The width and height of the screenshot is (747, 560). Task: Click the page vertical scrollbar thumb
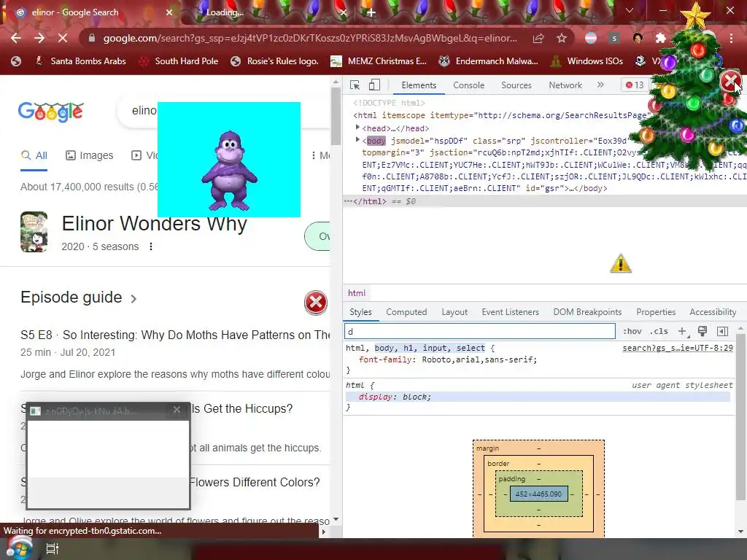click(336, 116)
